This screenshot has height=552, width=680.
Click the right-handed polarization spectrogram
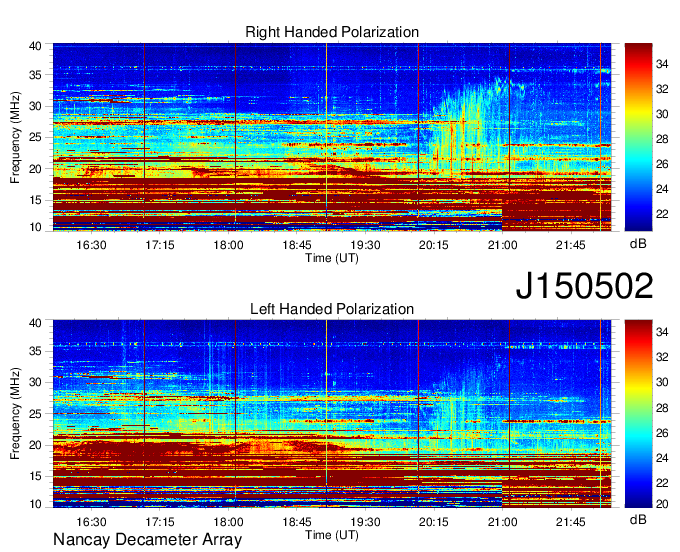tap(332, 137)
